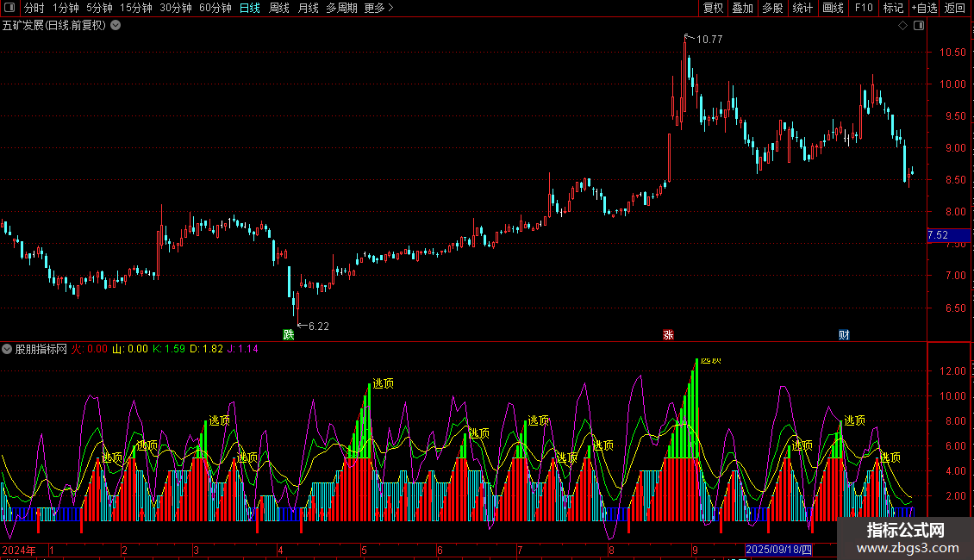
Task: Open the dropdown beside 五矿发展(日线.前复权)
Action: tap(116, 26)
